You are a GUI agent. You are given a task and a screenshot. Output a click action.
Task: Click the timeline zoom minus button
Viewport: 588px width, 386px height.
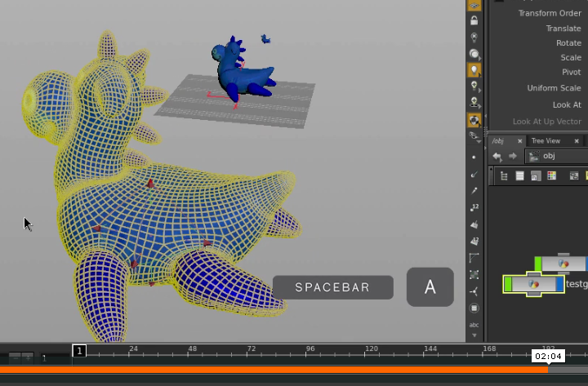coord(16,358)
